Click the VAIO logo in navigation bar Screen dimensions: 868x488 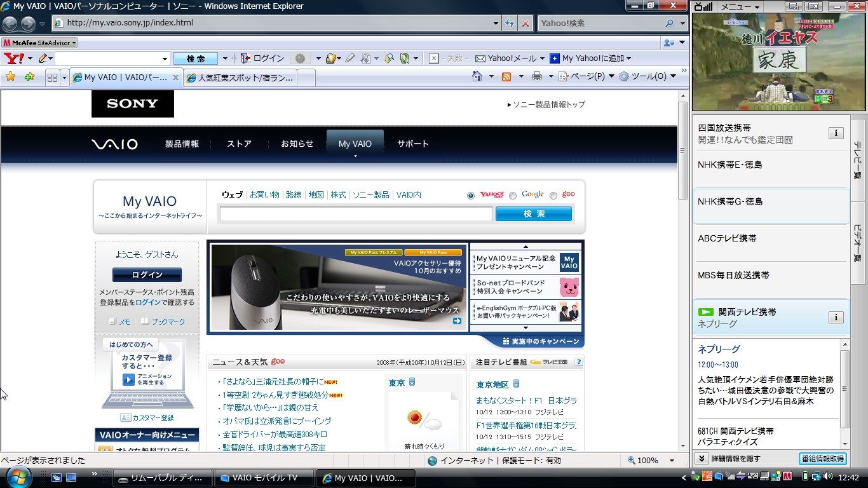[114, 144]
